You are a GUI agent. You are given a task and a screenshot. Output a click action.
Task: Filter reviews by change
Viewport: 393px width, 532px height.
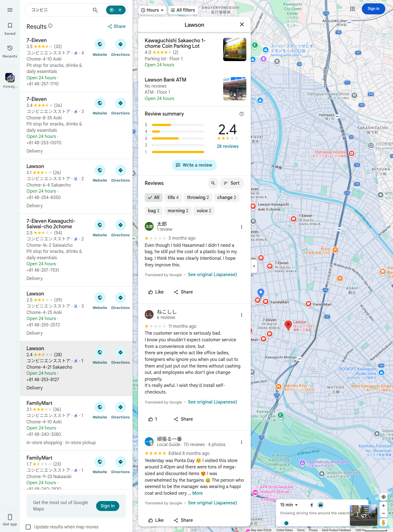tap(227, 198)
